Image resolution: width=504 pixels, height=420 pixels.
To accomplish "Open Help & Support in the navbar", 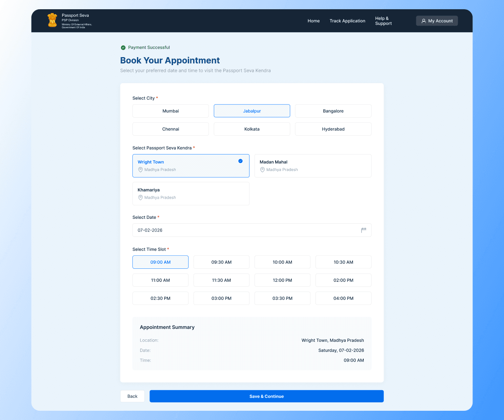I will (x=383, y=21).
